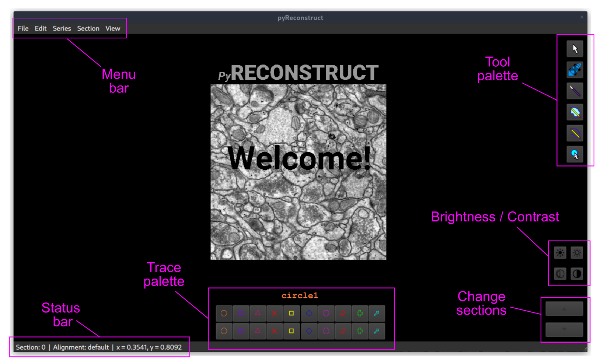Select the blue pan/zoom tool
Screen dimensions: 601x364
574,70
